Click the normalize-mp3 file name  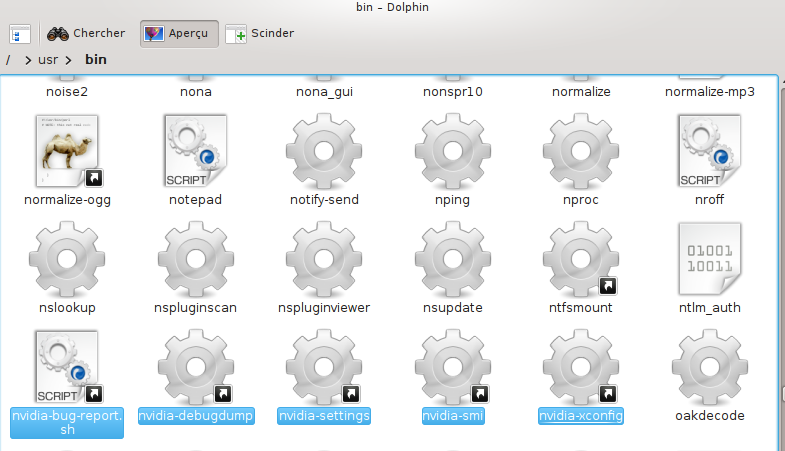tap(709, 92)
